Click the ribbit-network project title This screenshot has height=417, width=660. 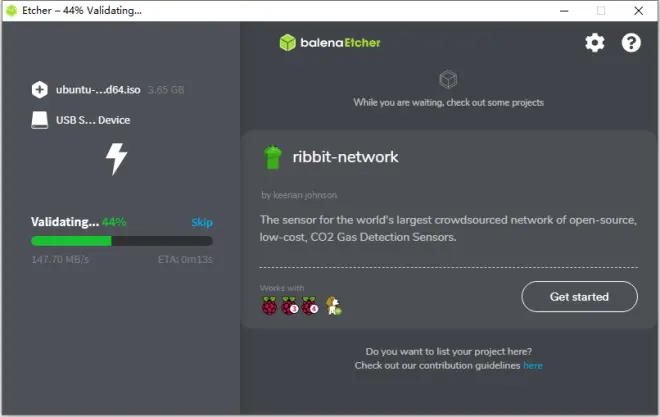click(345, 157)
